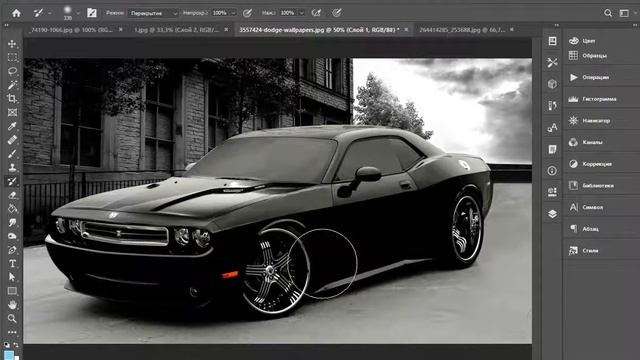Viewport: 640px width, 360px height.
Task: Switch to the 26441428 document tab
Action: tap(462, 30)
